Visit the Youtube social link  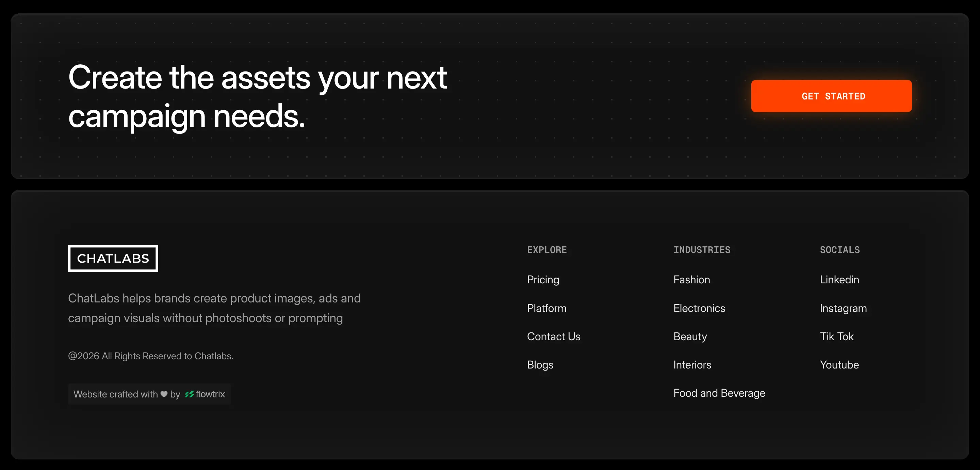[x=839, y=365]
